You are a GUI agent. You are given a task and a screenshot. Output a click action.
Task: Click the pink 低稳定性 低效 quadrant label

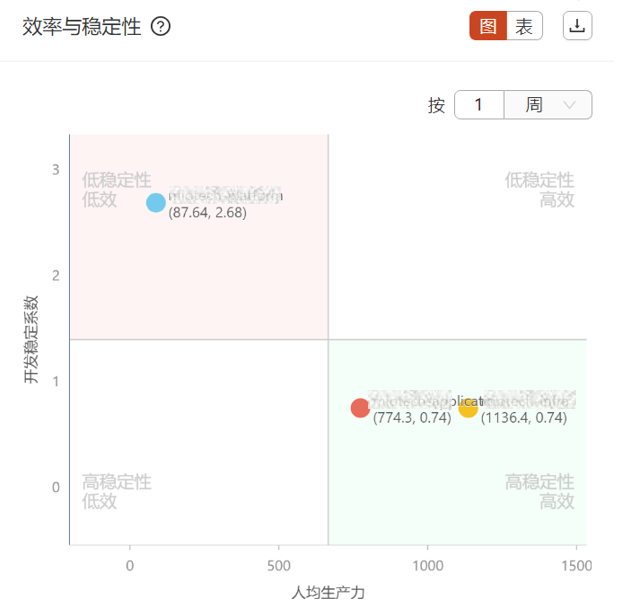click(x=118, y=191)
